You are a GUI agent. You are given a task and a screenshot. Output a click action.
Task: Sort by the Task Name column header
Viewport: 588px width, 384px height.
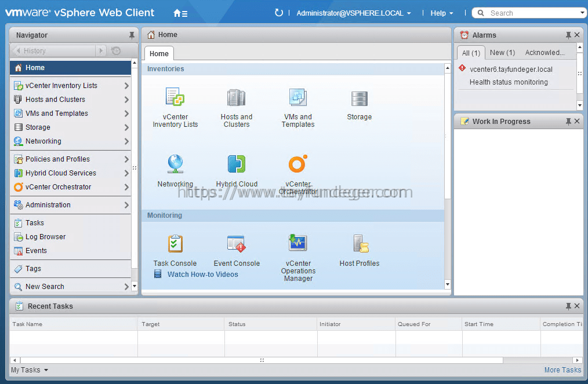(x=74, y=324)
